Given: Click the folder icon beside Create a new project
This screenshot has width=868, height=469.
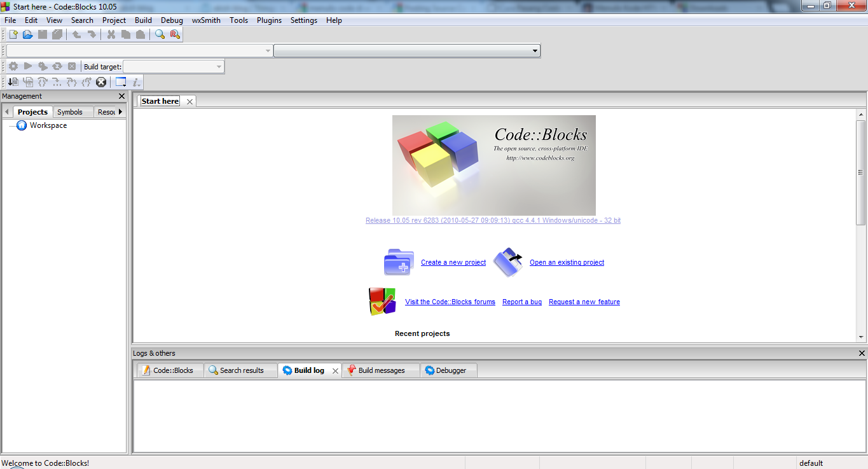Looking at the screenshot, I should (x=399, y=262).
